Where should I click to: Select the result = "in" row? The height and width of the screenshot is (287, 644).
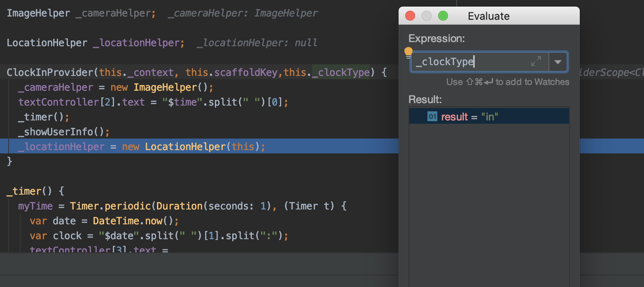click(489, 117)
